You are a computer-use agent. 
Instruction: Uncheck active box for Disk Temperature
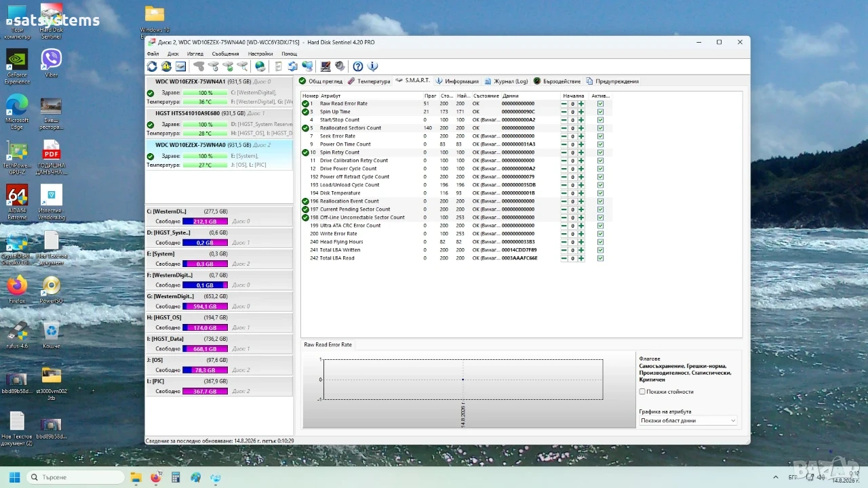pyautogui.click(x=600, y=193)
